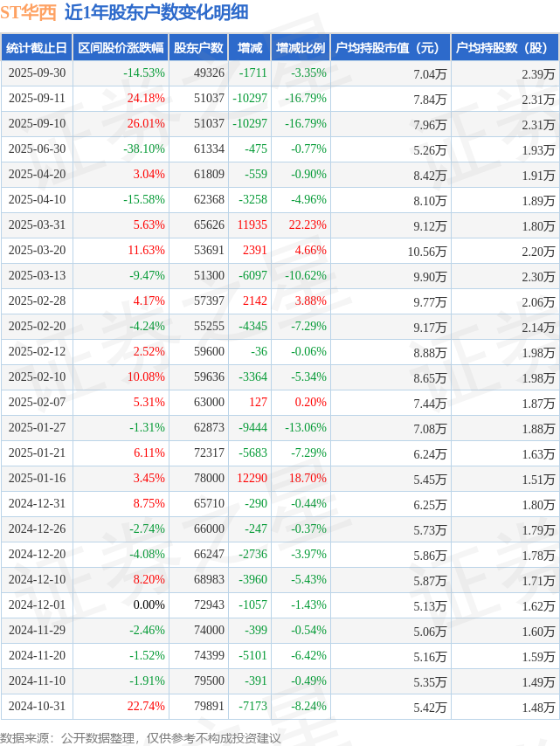Screen dimensions: 560x746
Task: Click the 数据来源 disclaimer footer text
Action: coord(141,738)
